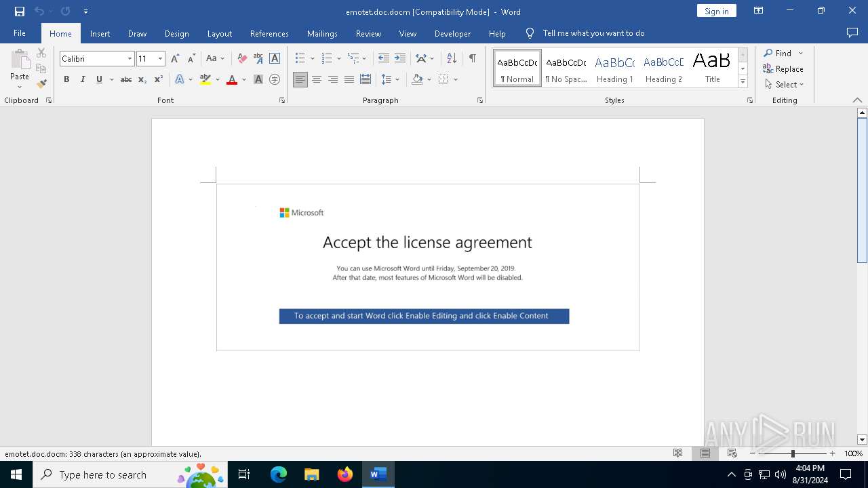Open Ribbon Display Options icon
This screenshot has width=868, height=488.
[x=759, y=11]
